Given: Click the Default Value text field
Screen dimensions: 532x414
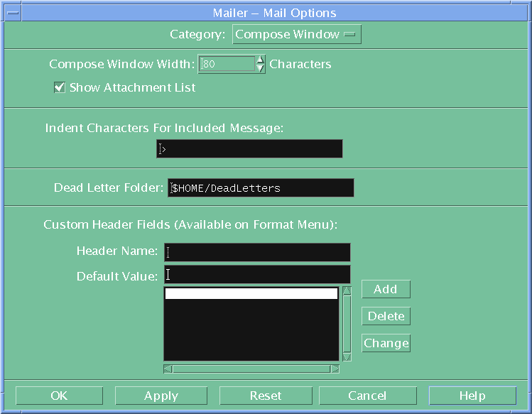Looking at the screenshot, I should [257, 275].
